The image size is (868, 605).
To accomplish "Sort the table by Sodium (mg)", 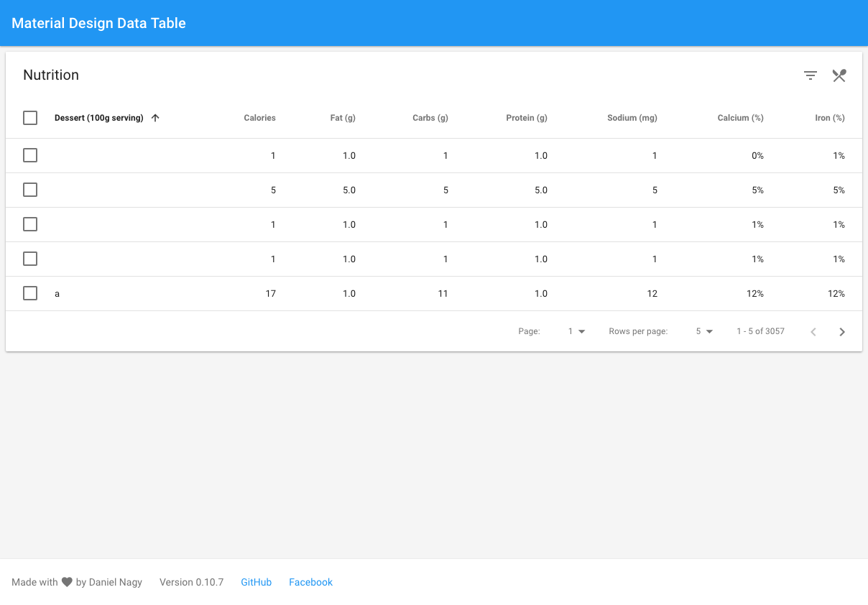I will (x=632, y=117).
